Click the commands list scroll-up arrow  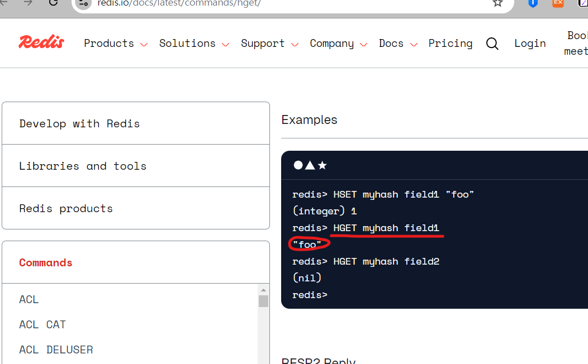[x=263, y=290]
